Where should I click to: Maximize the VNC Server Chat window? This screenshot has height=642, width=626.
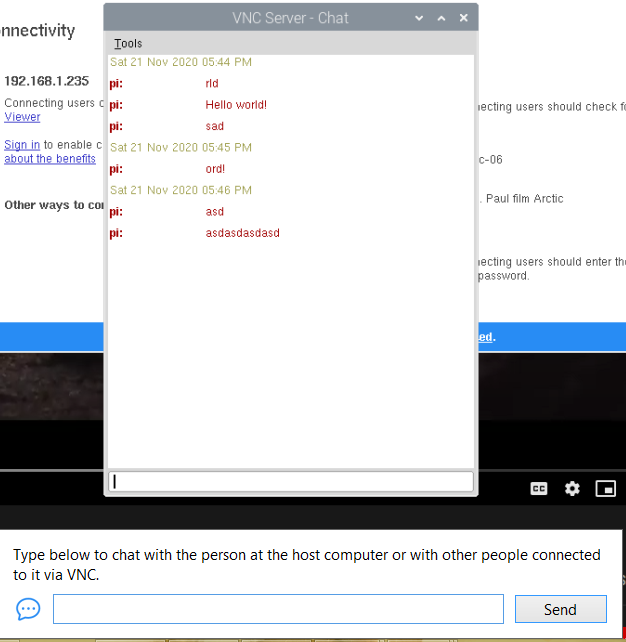point(441,18)
